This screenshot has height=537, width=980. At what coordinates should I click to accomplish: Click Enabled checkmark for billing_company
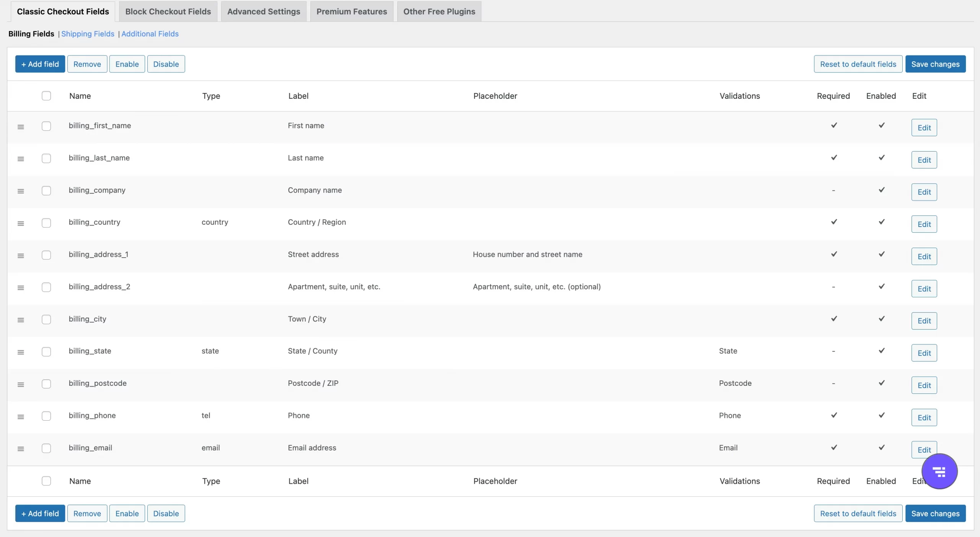click(x=881, y=189)
